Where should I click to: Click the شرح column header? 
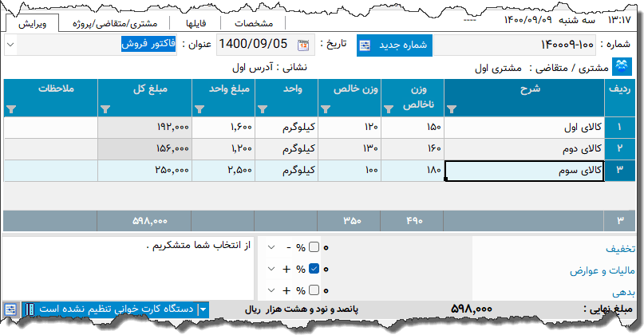tap(524, 97)
